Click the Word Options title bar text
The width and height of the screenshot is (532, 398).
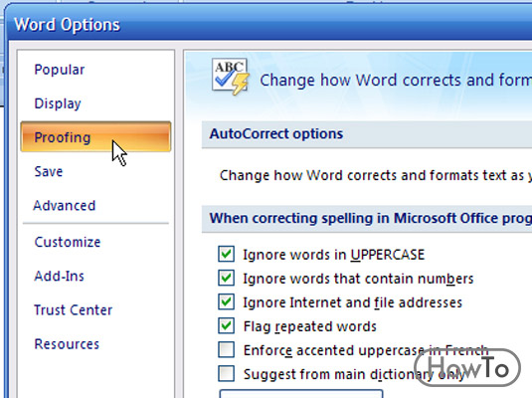tap(67, 25)
